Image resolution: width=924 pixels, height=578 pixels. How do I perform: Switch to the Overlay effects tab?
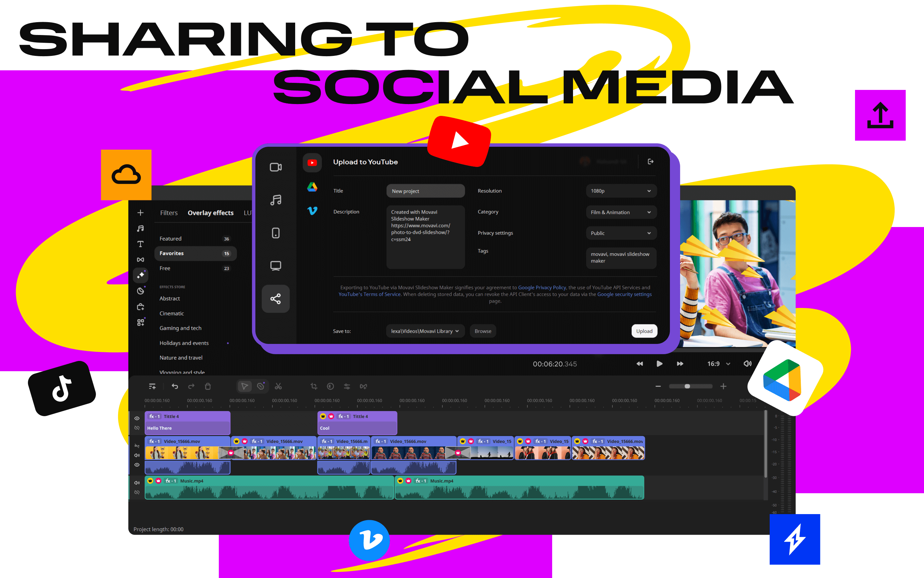(210, 213)
